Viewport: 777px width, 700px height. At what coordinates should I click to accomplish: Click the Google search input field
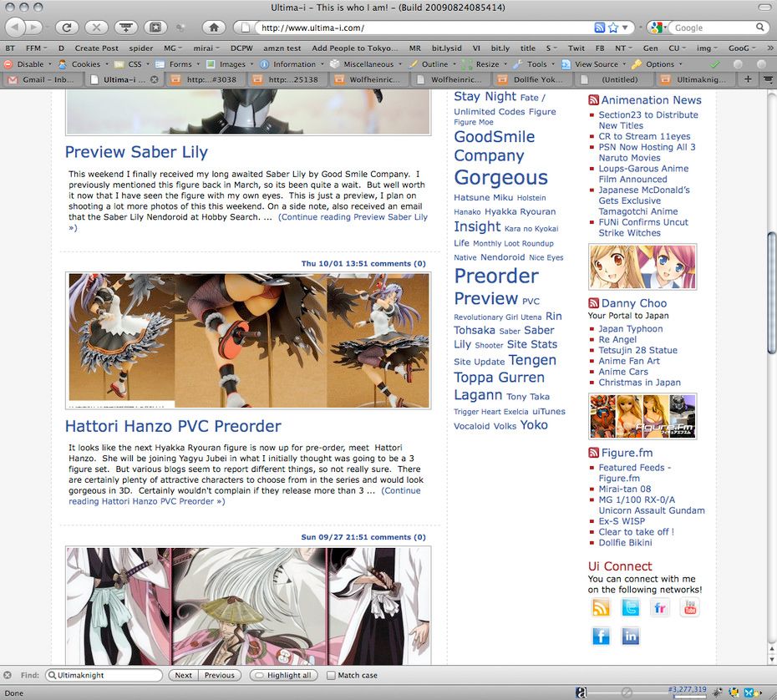point(710,28)
